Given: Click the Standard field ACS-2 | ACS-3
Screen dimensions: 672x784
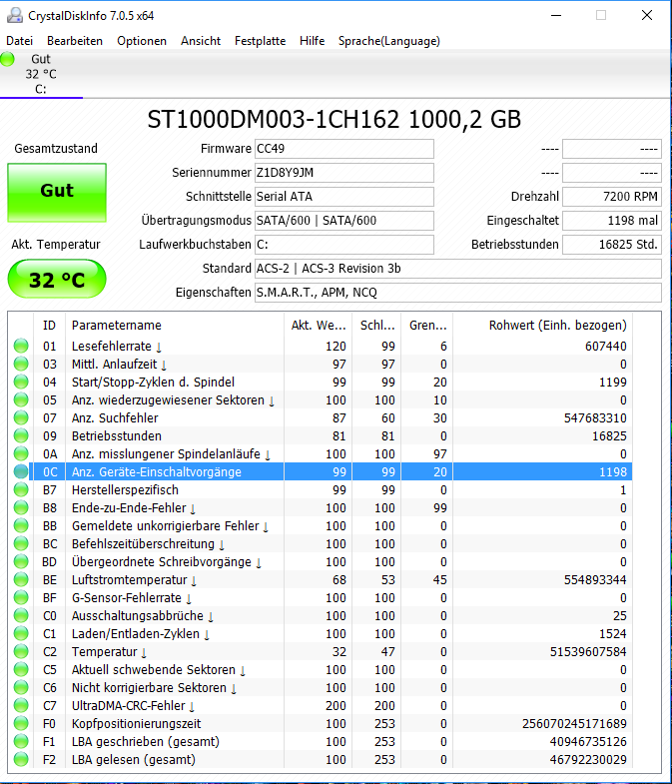Looking at the screenshot, I should click(458, 269).
